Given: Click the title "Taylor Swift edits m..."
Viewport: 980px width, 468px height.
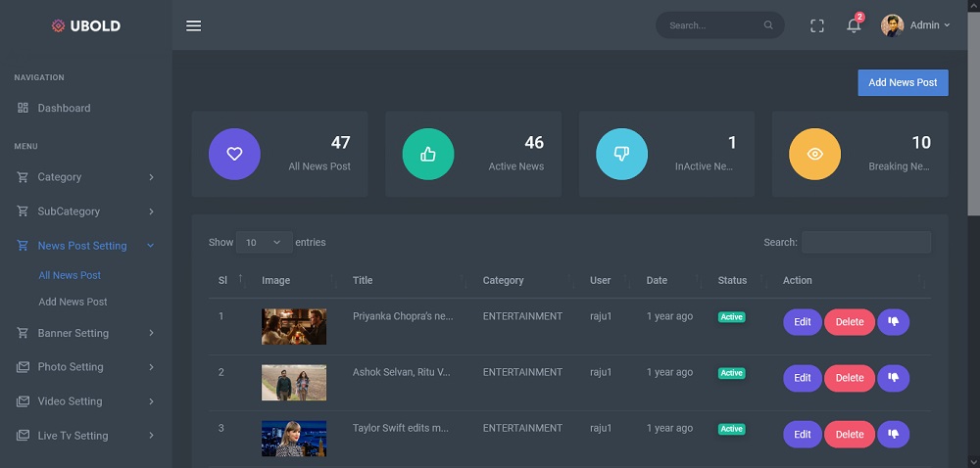Looking at the screenshot, I should 401,428.
